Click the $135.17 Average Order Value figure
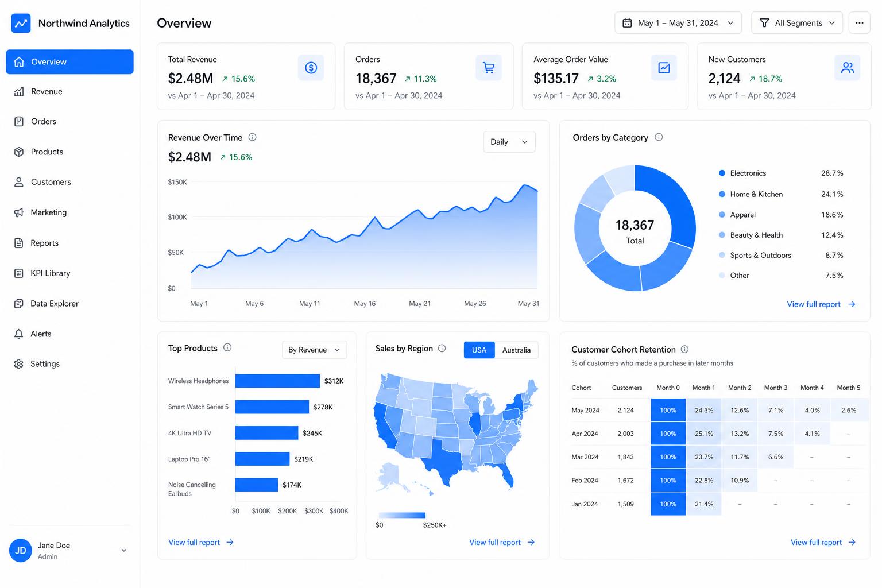This screenshot has height=588, width=882. click(x=556, y=78)
